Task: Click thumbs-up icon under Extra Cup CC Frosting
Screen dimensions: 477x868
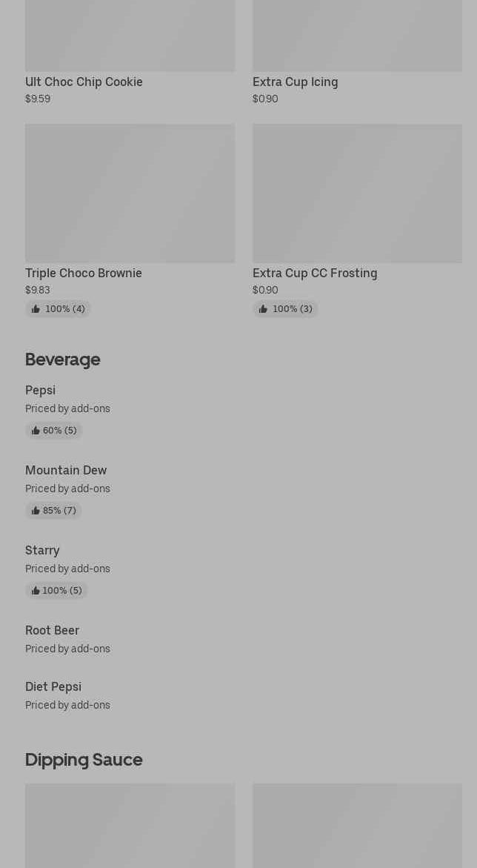Action: [x=263, y=309]
